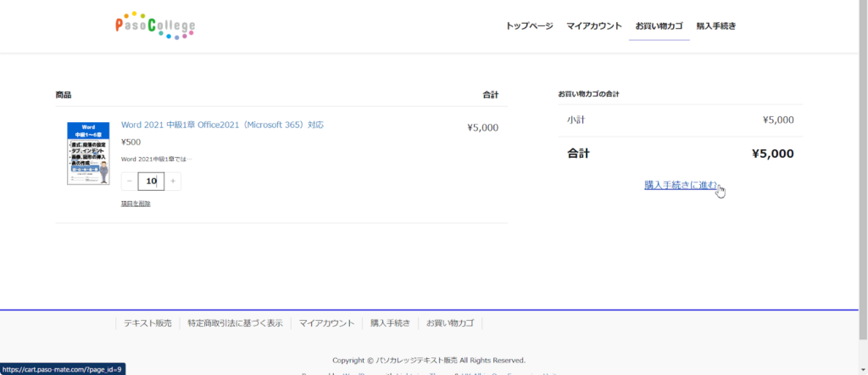
Task: Decrease quantity with the minus button
Action: (129, 182)
